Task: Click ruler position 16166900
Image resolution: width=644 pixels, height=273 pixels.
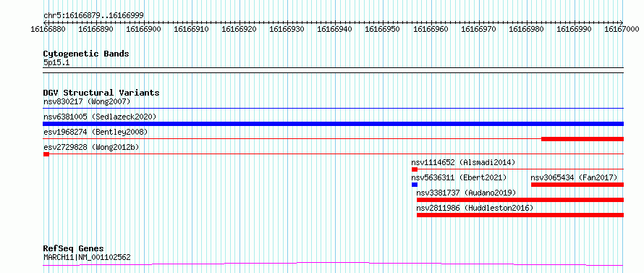Action: coord(144,29)
